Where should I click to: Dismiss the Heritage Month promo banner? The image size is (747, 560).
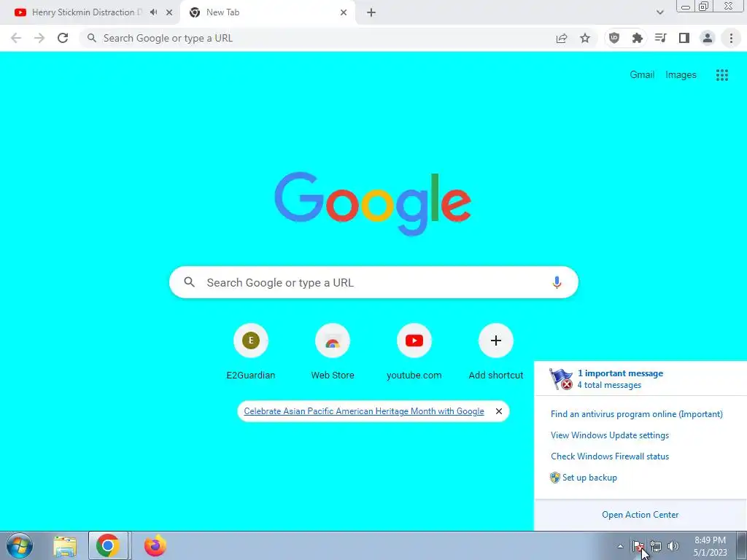[x=499, y=411]
